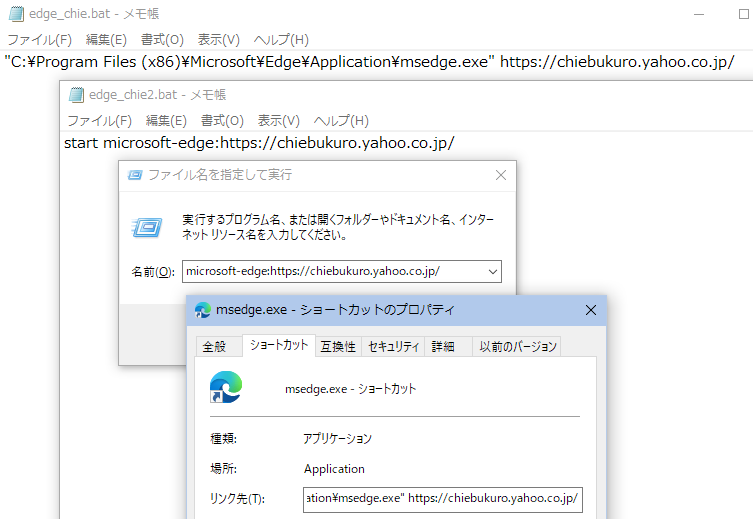753x519 pixels.
Task: Select the ショートカット tab
Action: click(x=279, y=345)
